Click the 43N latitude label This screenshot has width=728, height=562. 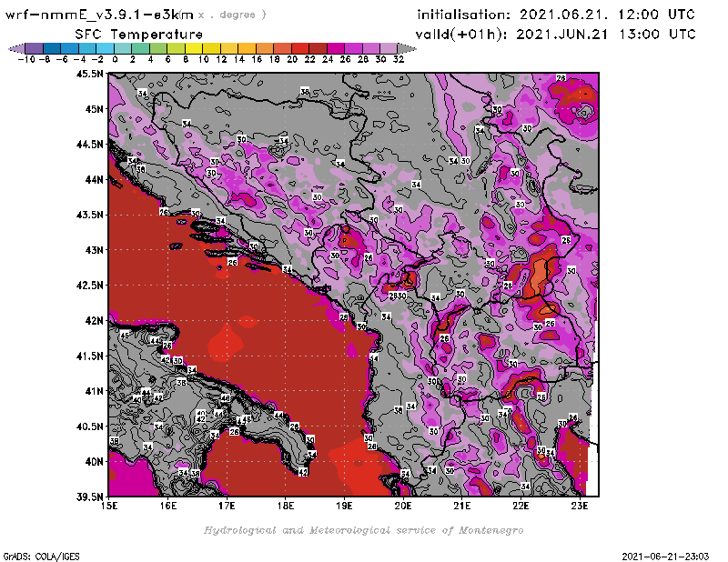(94, 250)
